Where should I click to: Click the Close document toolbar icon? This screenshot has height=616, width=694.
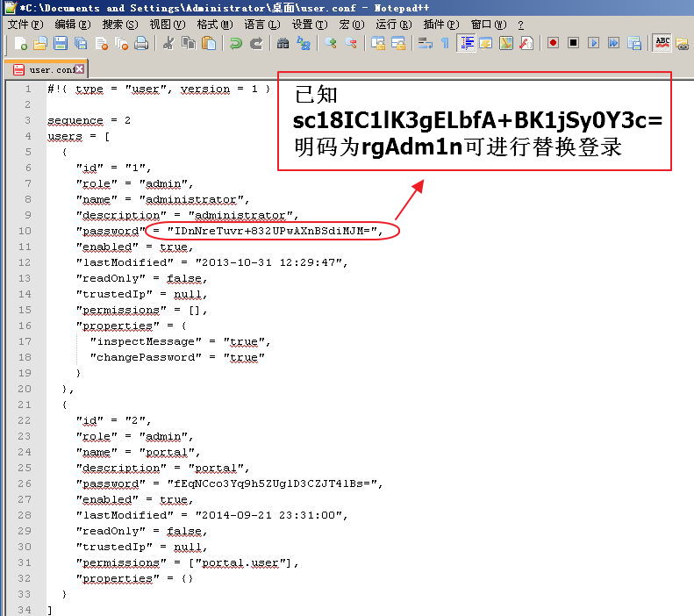pos(102,43)
